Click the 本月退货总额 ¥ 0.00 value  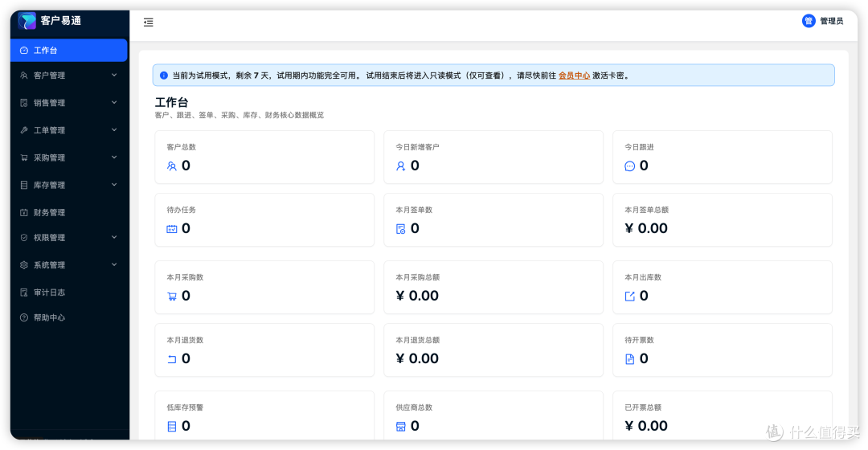pos(417,358)
